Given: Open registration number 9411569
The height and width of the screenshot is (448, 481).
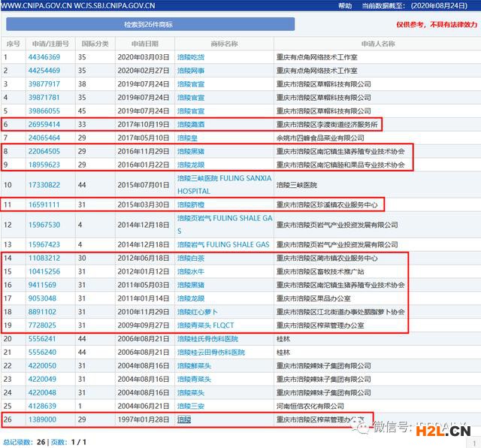Looking at the screenshot, I should click(42, 285).
